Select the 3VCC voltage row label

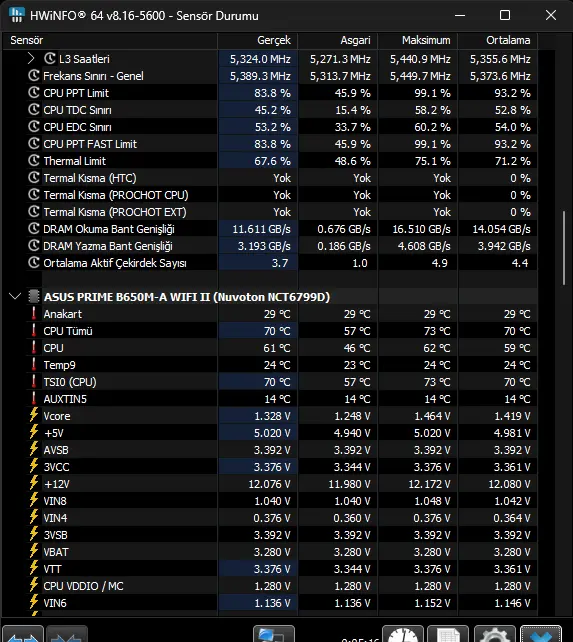coord(56,467)
